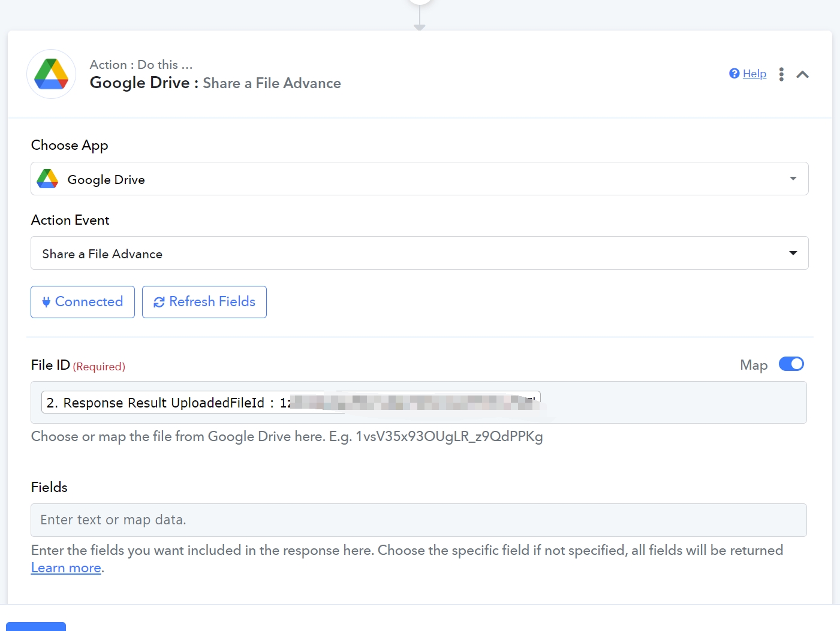The height and width of the screenshot is (631, 840).
Task: Click the '2. Response Result UploadedFileId' tag
Action: pyautogui.click(x=291, y=402)
